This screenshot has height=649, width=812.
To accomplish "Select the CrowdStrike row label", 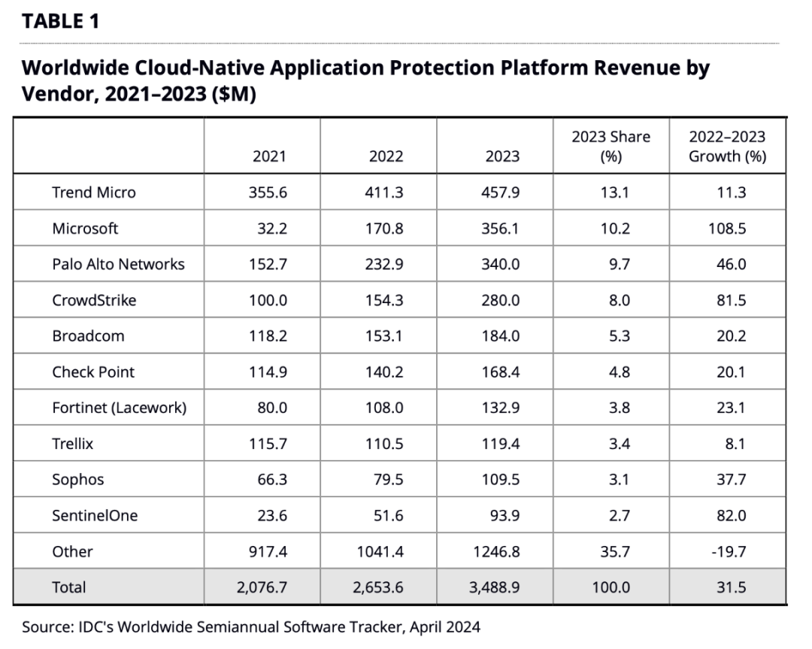I will 94,300.
